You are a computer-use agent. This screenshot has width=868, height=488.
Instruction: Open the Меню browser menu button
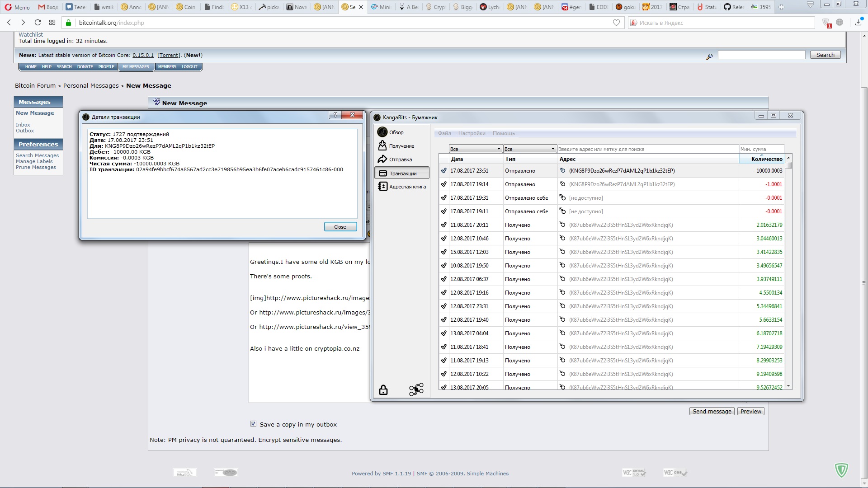point(17,7)
